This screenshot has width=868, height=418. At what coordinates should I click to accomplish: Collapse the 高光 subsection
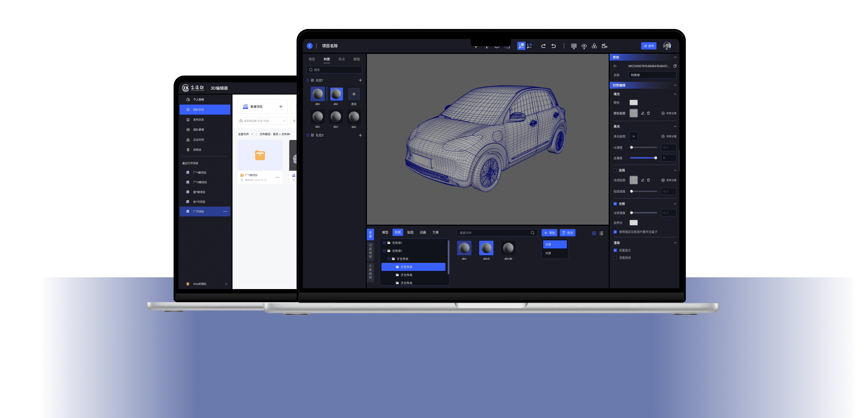point(675,126)
